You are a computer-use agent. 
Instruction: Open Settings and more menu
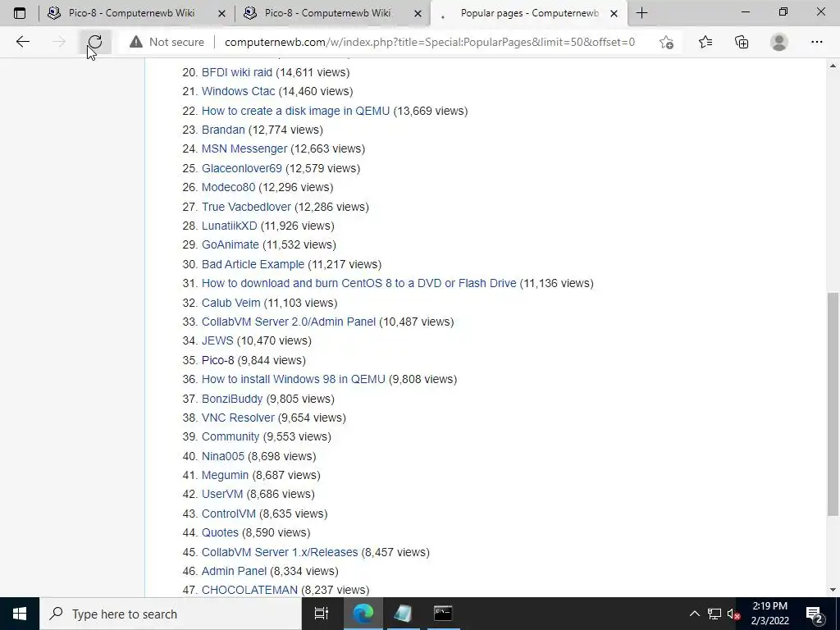pyautogui.click(x=816, y=42)
